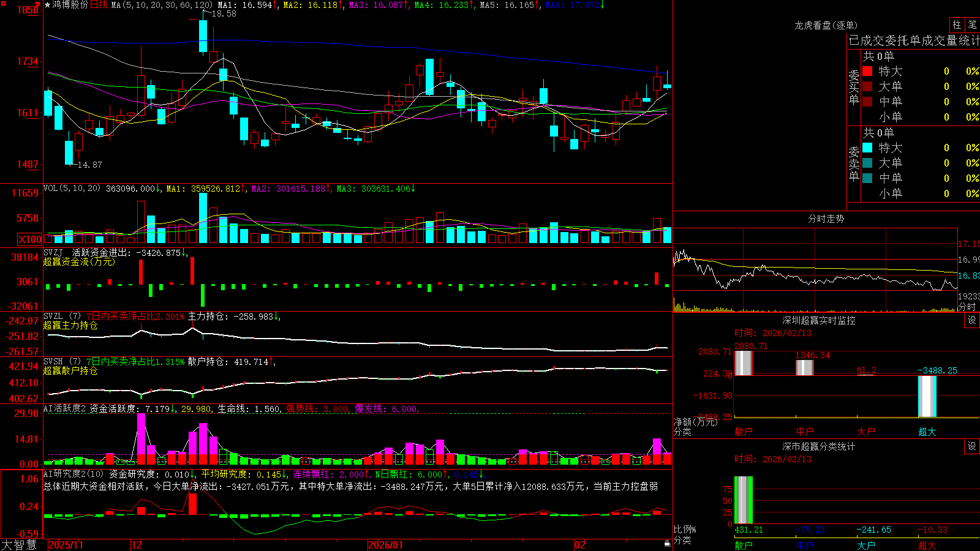The width and height of the screenshot is (980, 551).
Task: Jump to 2026/01 on the time axis
Action: tap(385, 545)
